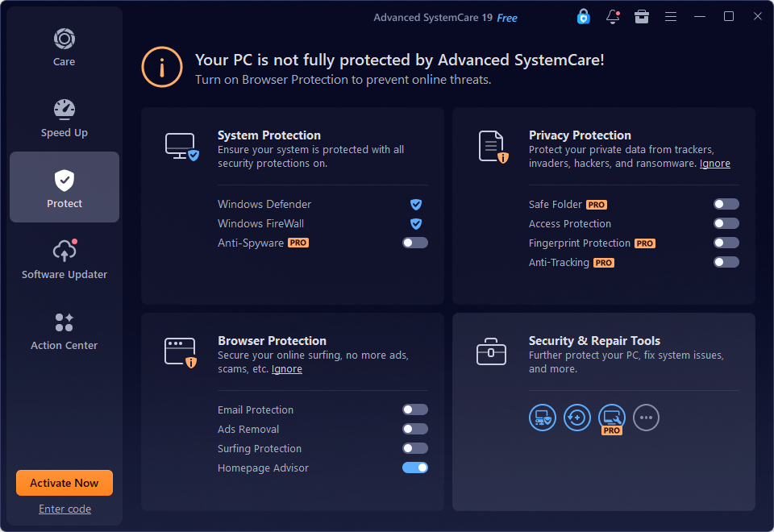774x532 pixels.
Task: Click the System Protection heading
Action: coord(269,135)
